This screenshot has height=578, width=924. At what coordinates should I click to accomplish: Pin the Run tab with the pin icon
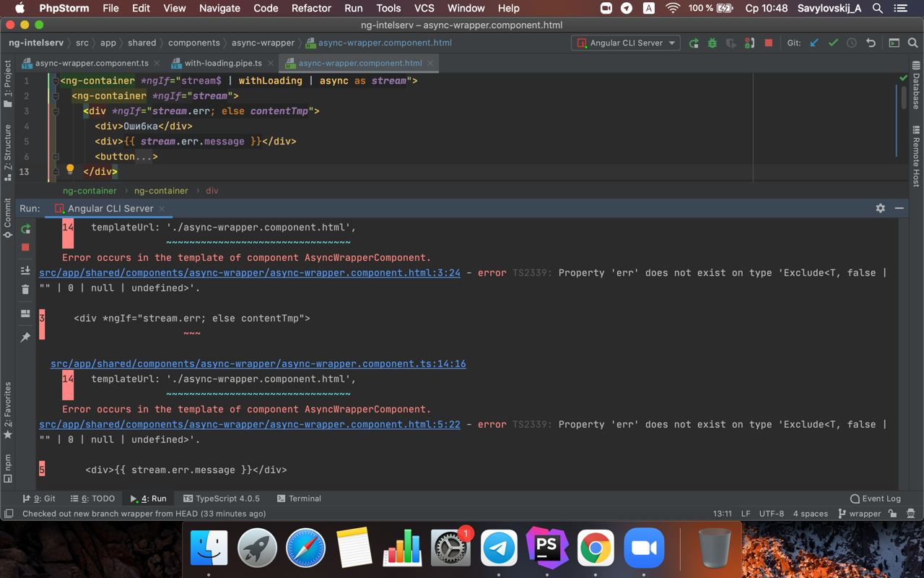click(x=25, y=337)
